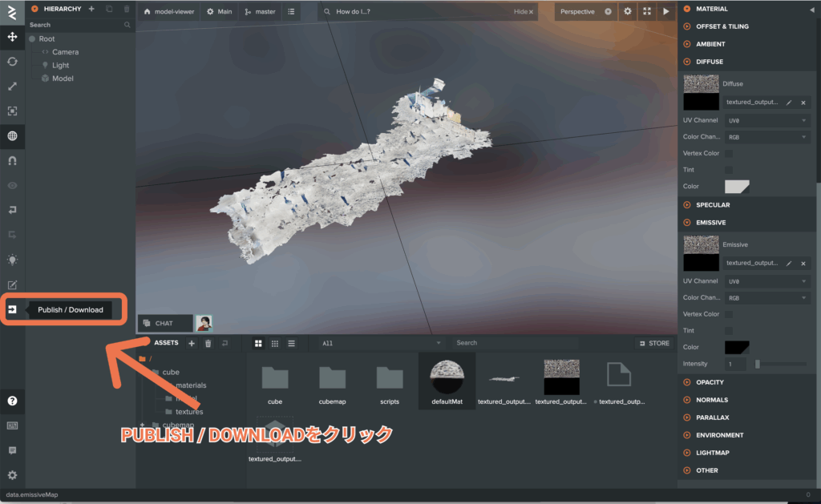Open the Lightmapper bulb icon
Image resolution: width=821 pixels, height=504 pixels.
[12, 260]
